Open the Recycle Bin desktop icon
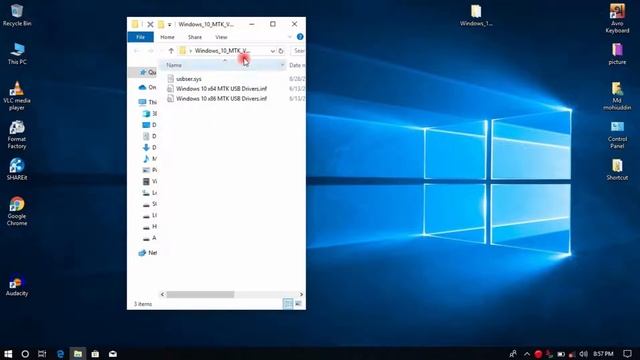640x360 pixels. (17, 15)
